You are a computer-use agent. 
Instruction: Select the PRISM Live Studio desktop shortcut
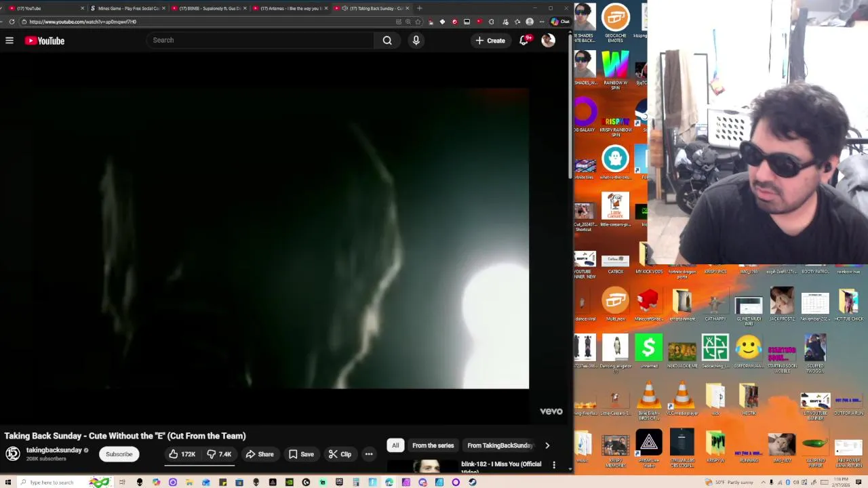point(649,449)
